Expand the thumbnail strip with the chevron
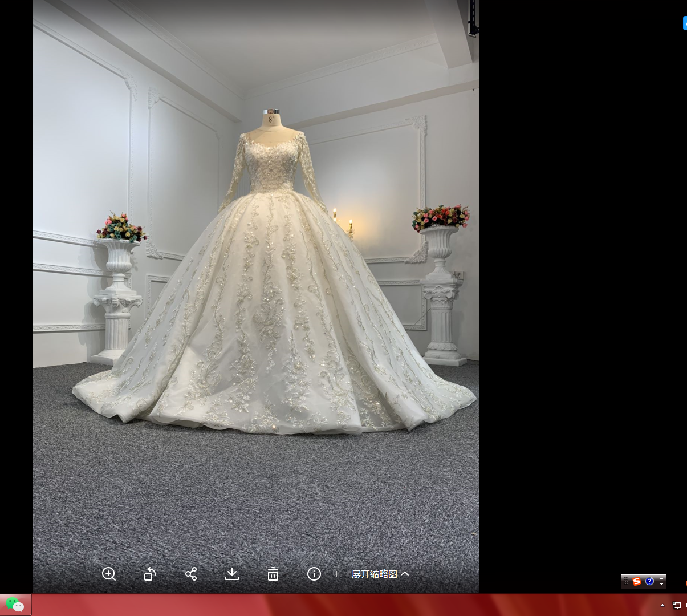Image resolution: width=687 pixels, height=616 pixels. pos(405,574)
